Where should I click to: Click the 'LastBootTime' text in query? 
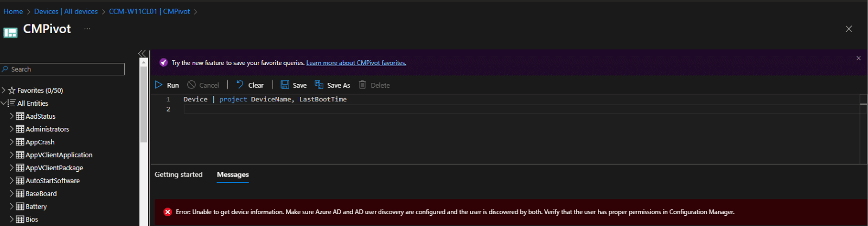pyautogui.click(x=323, y=99)
